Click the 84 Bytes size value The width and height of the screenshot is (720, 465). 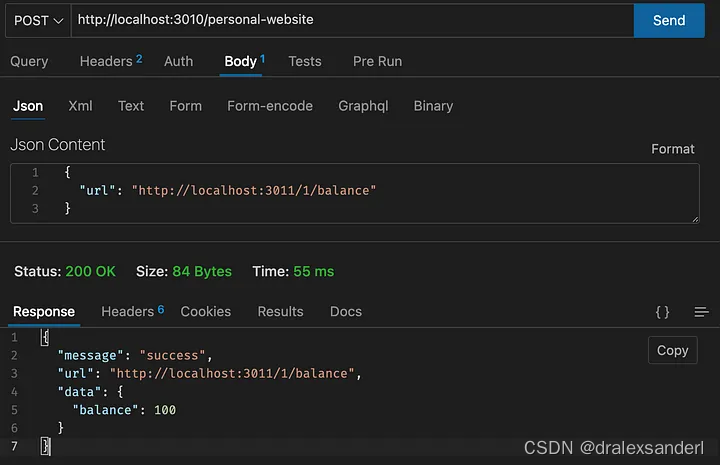coord(202,271)
